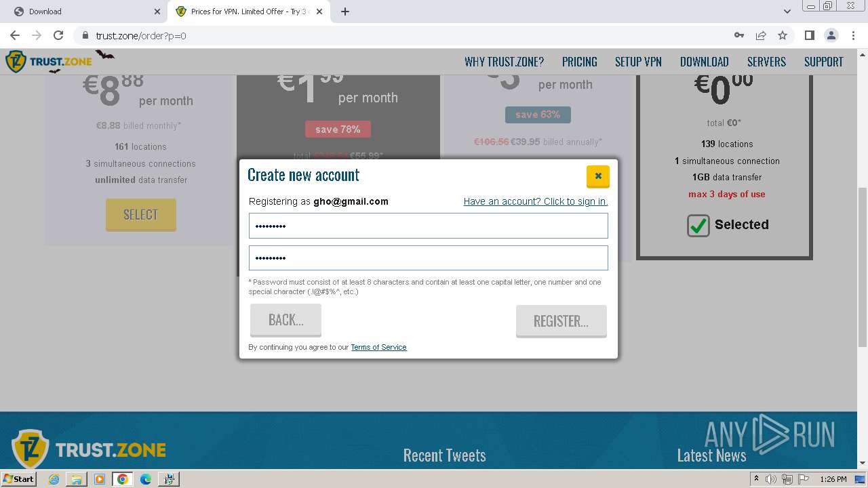Image resolution: width=868 pixels, height=488 pixels.
Task: Click the footer Trust.Zone logo
Action: 88,449
